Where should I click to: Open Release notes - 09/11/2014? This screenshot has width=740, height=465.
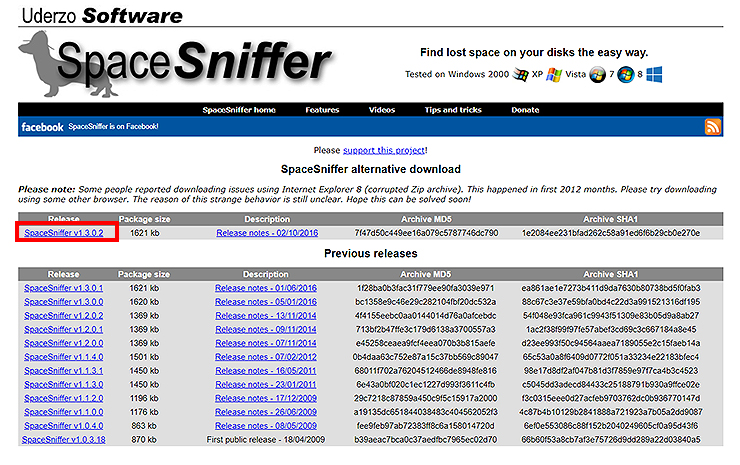point(266,330)
